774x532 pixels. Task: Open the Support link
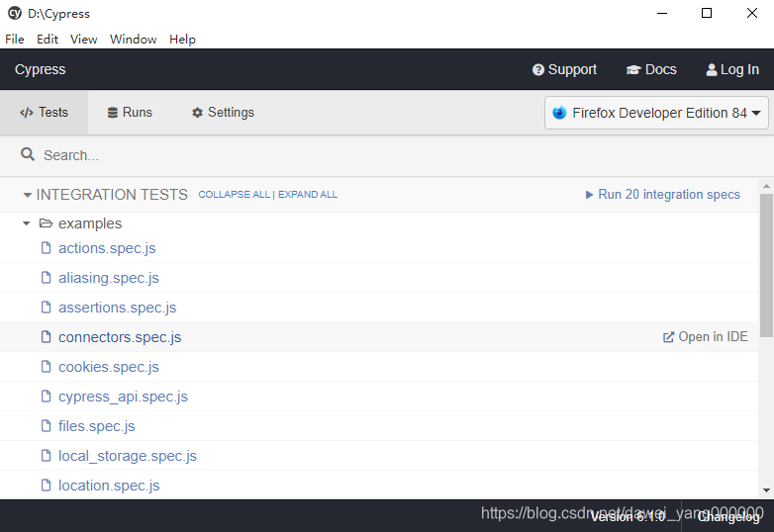[x=565, y=69]
